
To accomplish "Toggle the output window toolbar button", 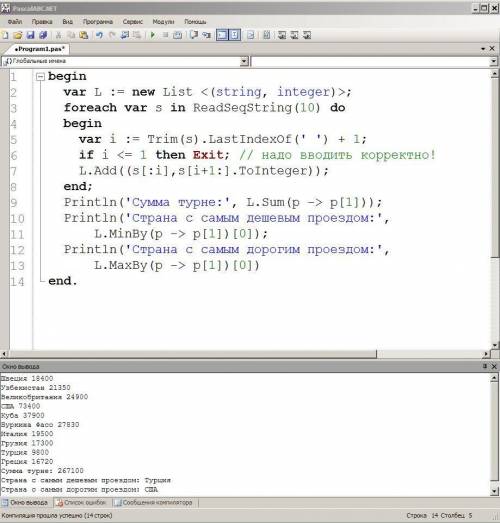I will pyautogui.click(x=222, y=35).
